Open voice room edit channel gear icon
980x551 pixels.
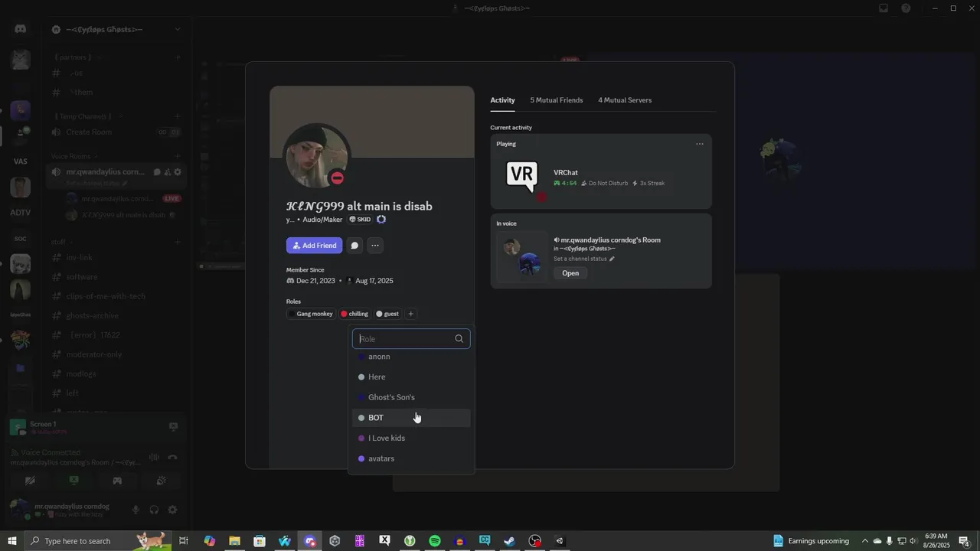click(178, 172)
